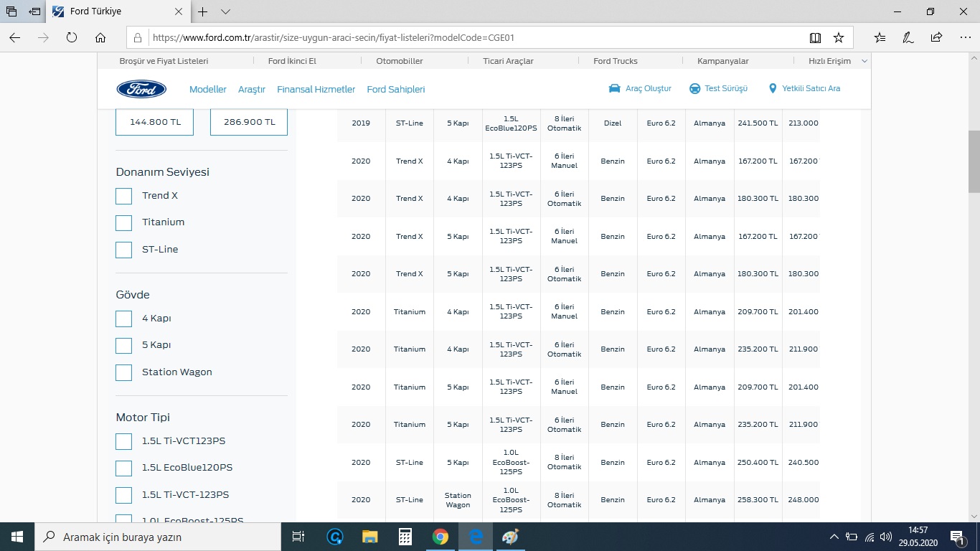The height and width of the screenshot is (551, 980).
Task: Launch Calculator from taskbar
Action: (x=405, y=537)
